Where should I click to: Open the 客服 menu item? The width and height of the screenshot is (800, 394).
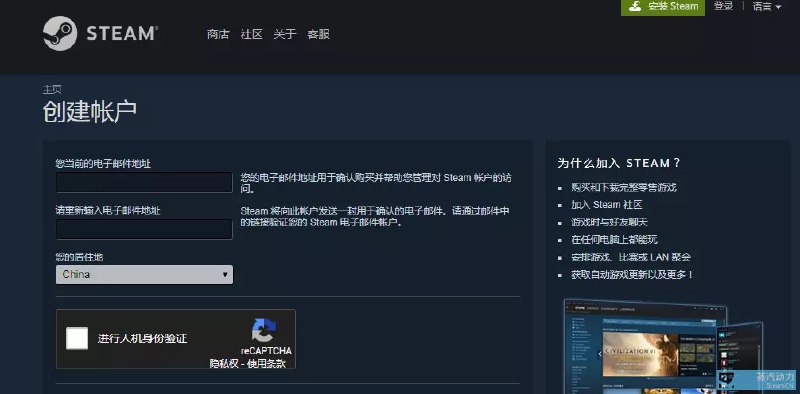318,34
